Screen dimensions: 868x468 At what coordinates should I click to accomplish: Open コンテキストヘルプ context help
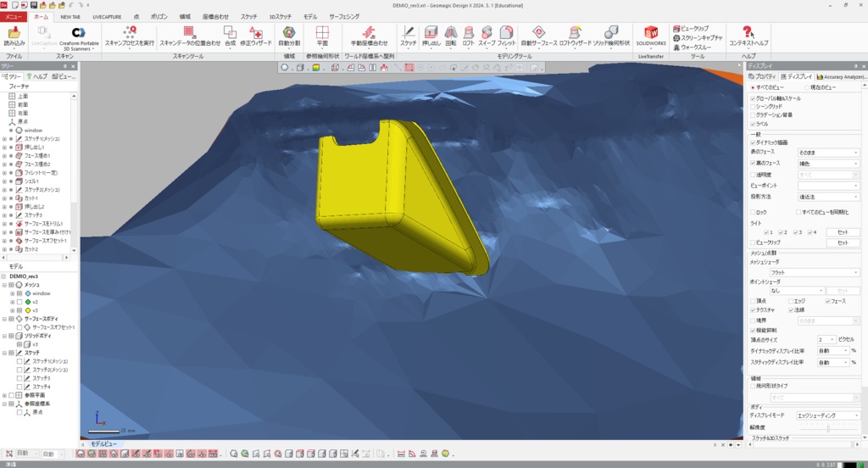748,36
